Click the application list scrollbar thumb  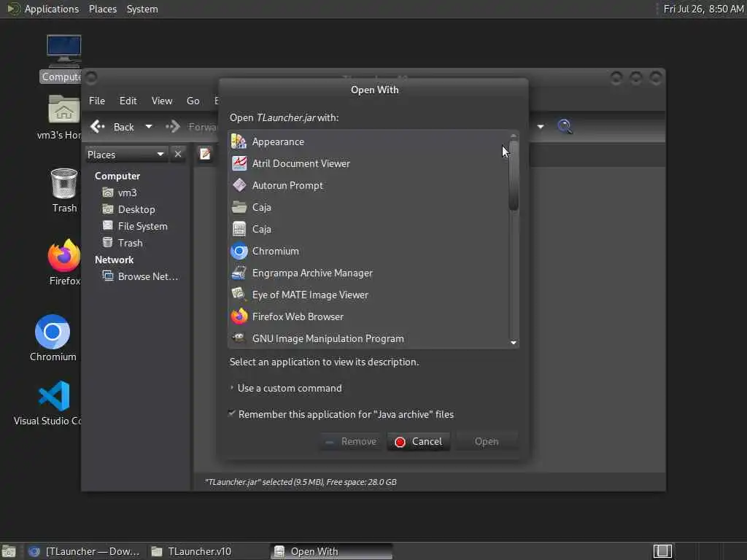pyautogui.click(x=514, y=174)
